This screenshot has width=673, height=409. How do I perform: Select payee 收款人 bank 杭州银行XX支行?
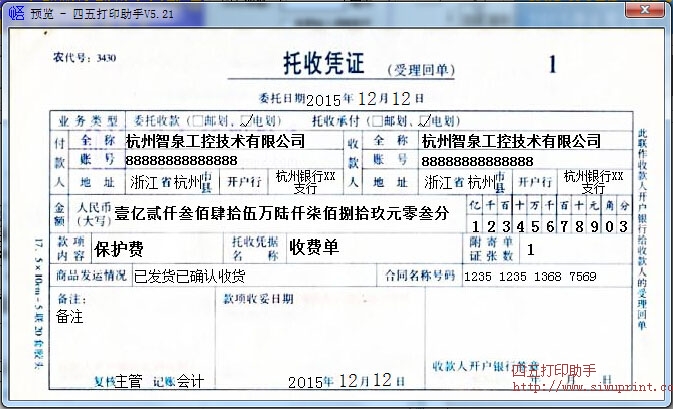pos(593,182)
